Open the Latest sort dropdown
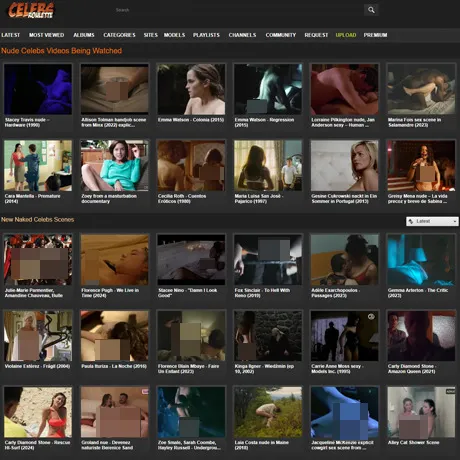The image size is (460, 460). click(432, 221)
